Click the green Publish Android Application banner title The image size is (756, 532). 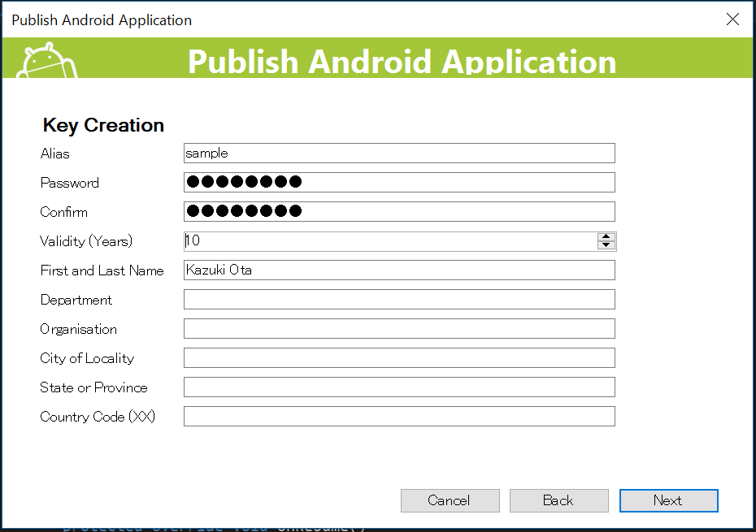(x=402, y=62)
